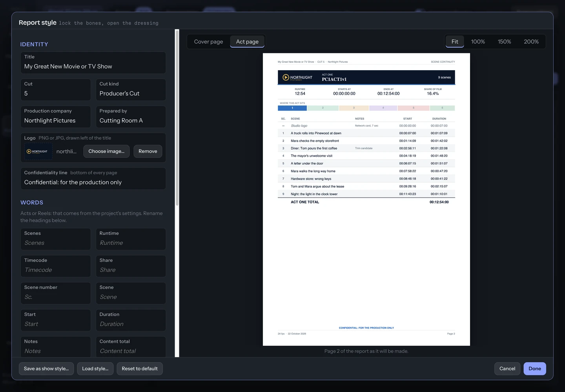Image resolution: width=565 pixels, height=392 pixels.
Task: Cancel the Report style dialog
Action: click(x=507, y=368)
